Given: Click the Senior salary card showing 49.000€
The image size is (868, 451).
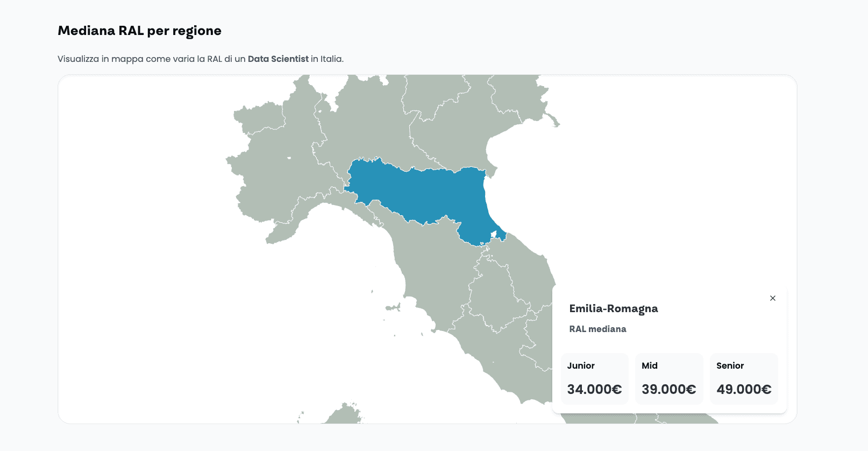Looking at the screenshot, I should click(x=744, y=378).
